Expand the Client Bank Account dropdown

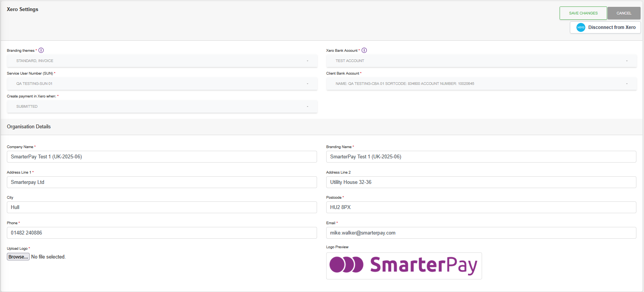481,84
